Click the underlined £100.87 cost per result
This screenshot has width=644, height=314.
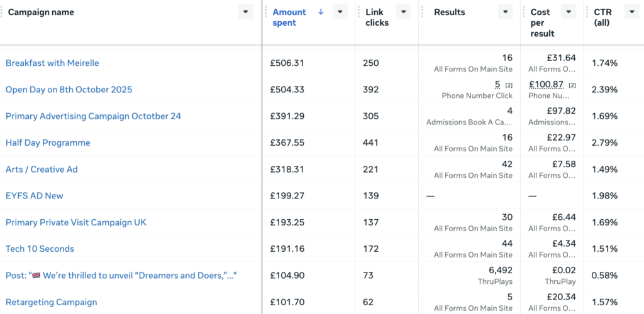547,85
